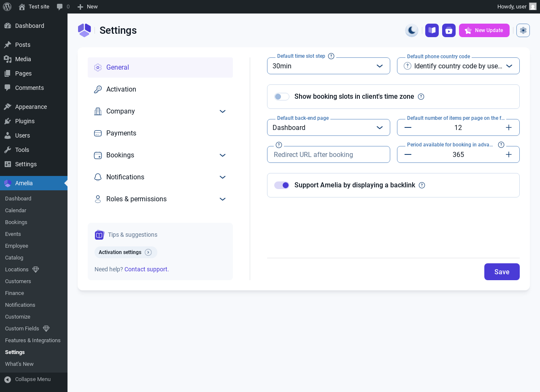Disable Support Amelia backlink toggle
The height and width of the screenshot is (392, 540).
(x=281, y=185)
